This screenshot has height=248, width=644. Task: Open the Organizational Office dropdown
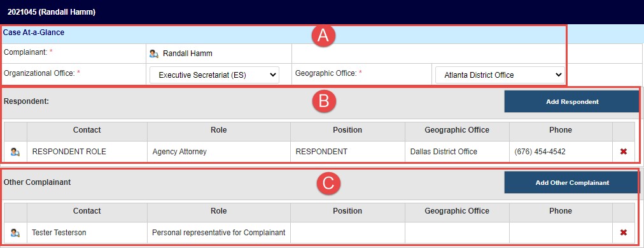(214, 75)
